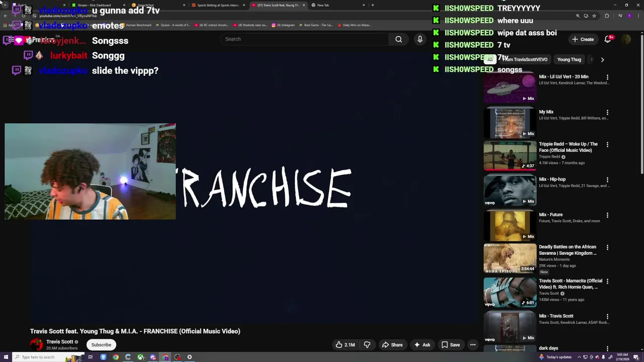644x362 pixels.
Task: Open options menu for My Mix
Action: coord(607,113)
